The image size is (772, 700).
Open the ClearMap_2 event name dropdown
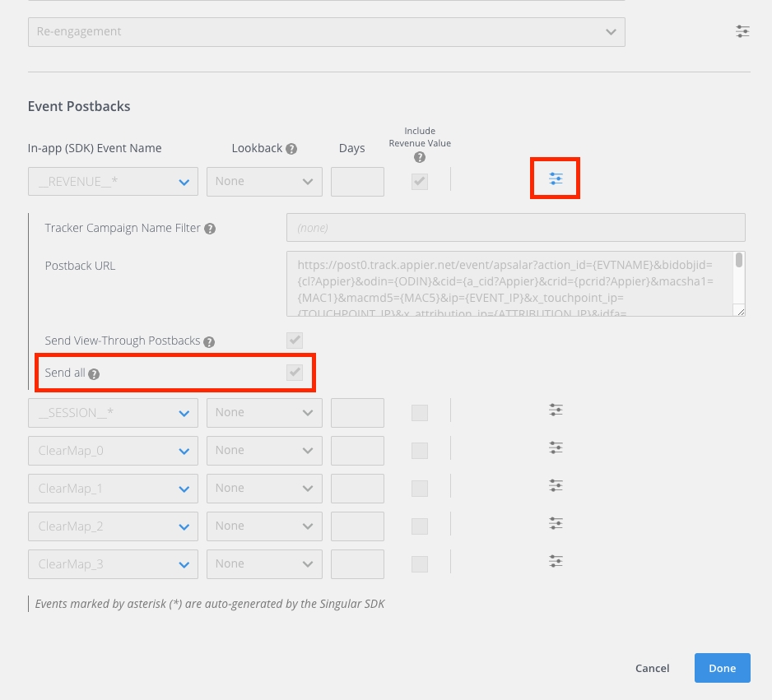pyautogui.click(x=113, y=526)
